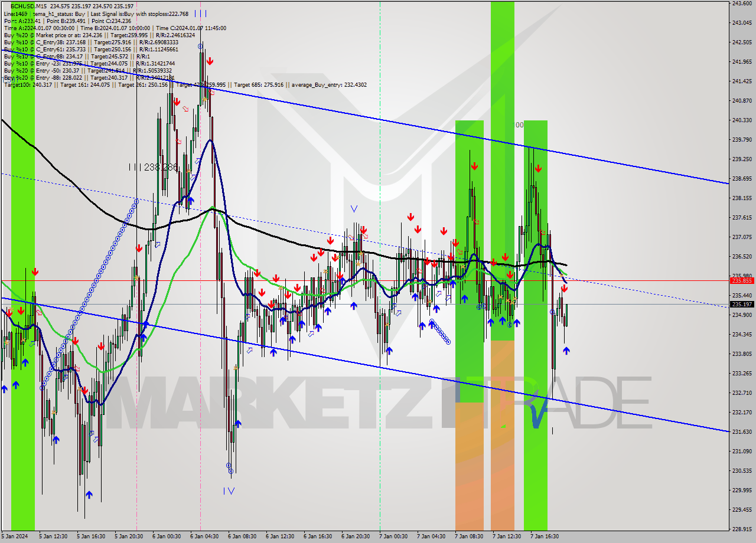The image size is (756, 543).
Task: Click the 237.075 price axis label
Action: pyautogui.click(x=742, y=237)
